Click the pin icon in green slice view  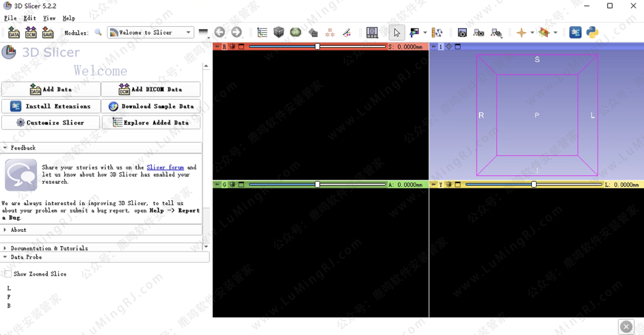pyautogui.click(x=218, y=185)
